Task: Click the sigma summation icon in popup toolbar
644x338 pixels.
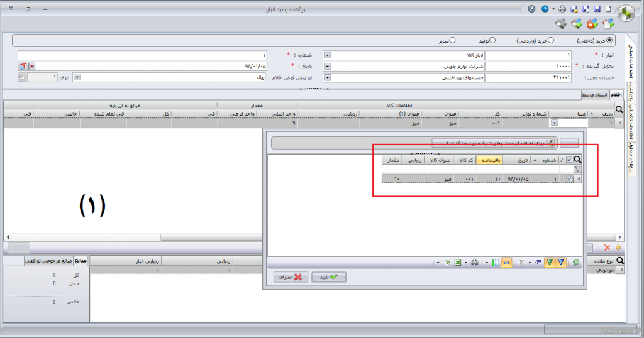Action: [521, 263]
